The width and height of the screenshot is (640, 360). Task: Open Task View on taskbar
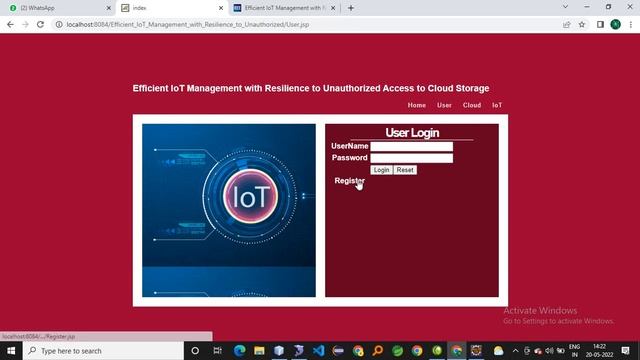coord(218,351)
